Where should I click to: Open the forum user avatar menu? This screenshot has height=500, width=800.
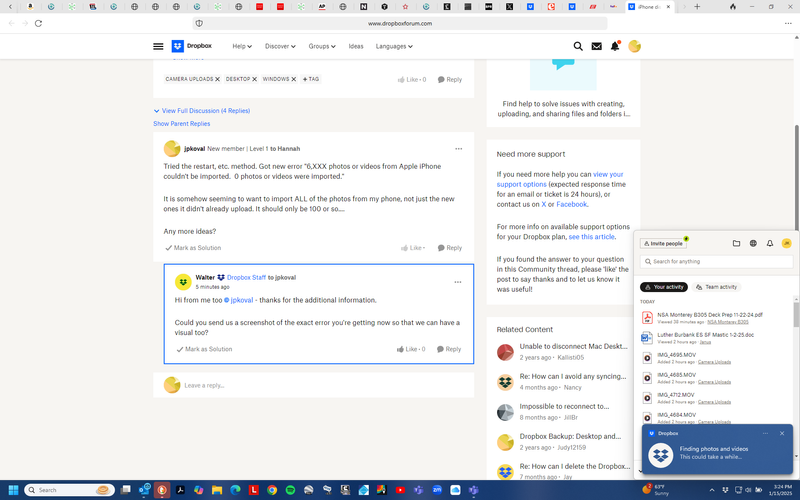[634, 46]
